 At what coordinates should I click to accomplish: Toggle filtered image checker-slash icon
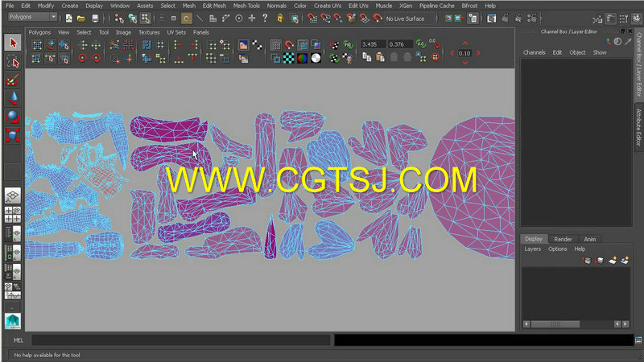(257, 45)
